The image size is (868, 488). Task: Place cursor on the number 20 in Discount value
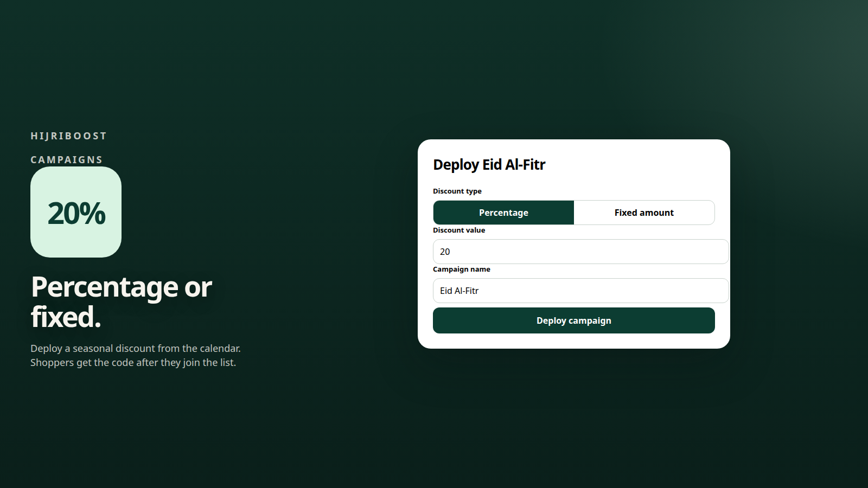tap(445, 252)
